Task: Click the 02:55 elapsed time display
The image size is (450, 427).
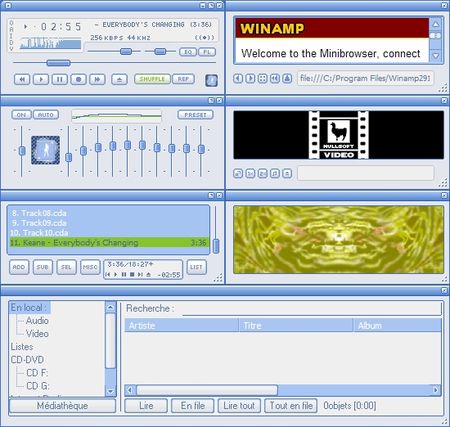Action: click(x=61, y=27)
